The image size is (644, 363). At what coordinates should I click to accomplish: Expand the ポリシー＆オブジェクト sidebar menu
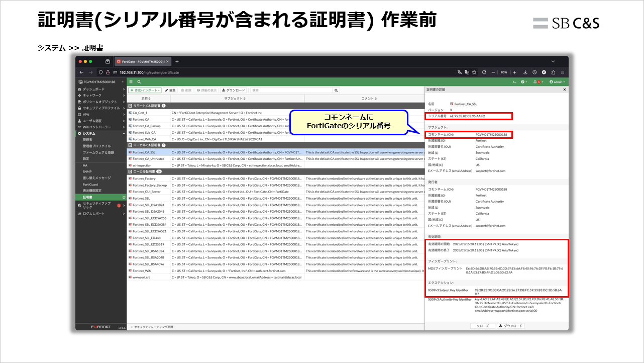tap(100, 102)
